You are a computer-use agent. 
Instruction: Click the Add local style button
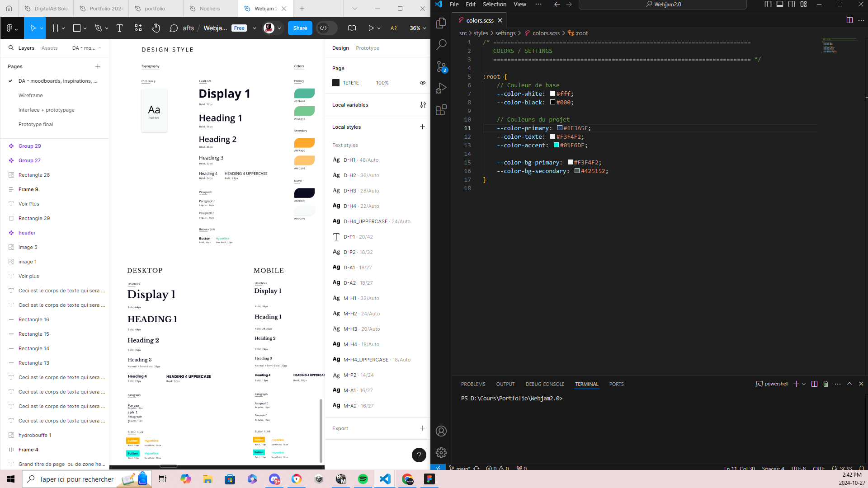click(423, 127)
